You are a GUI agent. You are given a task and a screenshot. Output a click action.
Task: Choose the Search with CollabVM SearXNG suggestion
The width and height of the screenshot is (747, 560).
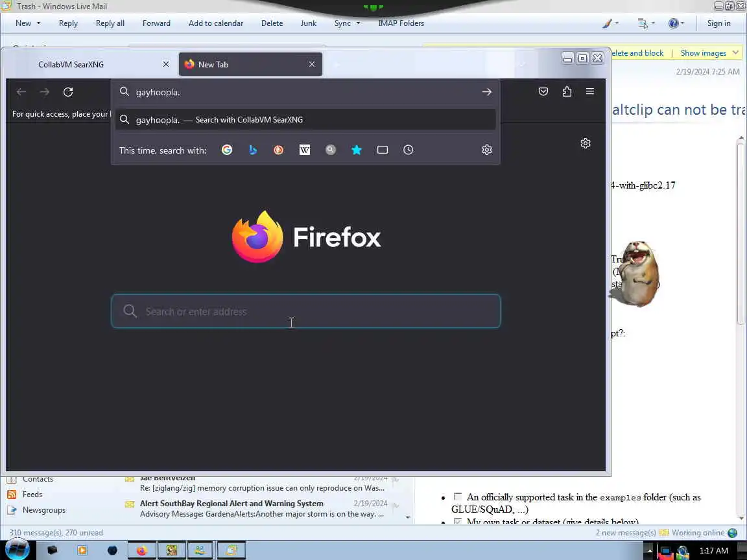[305, 119]
